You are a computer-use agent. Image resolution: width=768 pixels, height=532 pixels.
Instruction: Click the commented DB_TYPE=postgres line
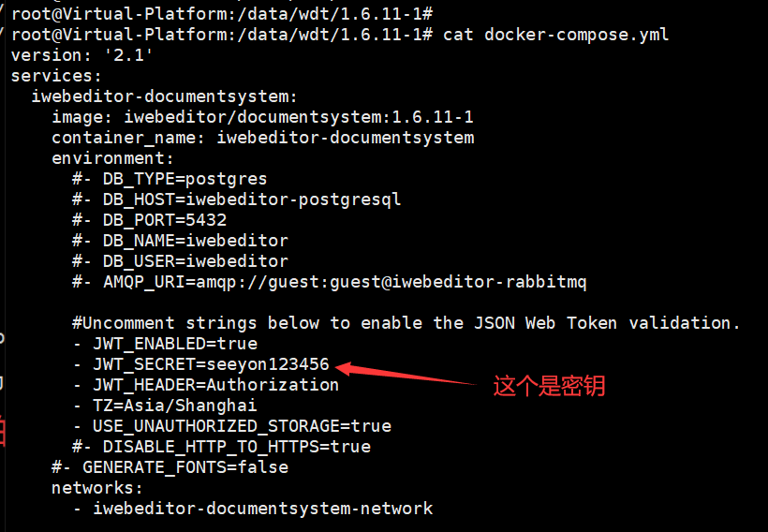point(170,179)
